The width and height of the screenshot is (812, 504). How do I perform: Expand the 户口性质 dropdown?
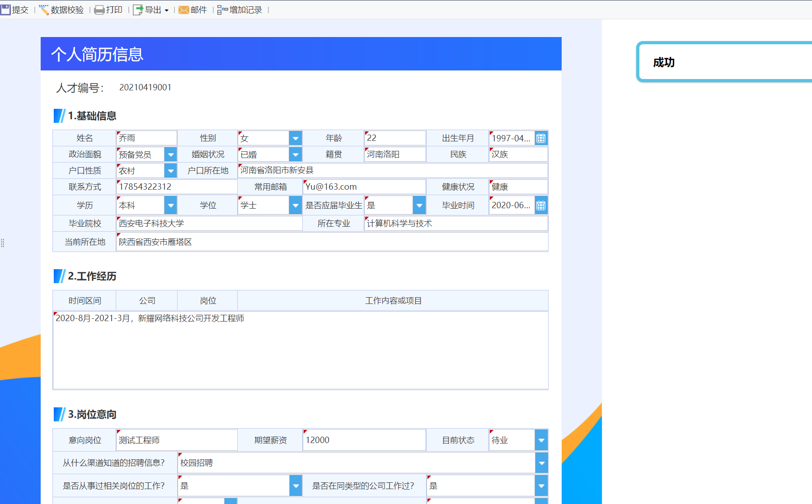tap(170, 170)
